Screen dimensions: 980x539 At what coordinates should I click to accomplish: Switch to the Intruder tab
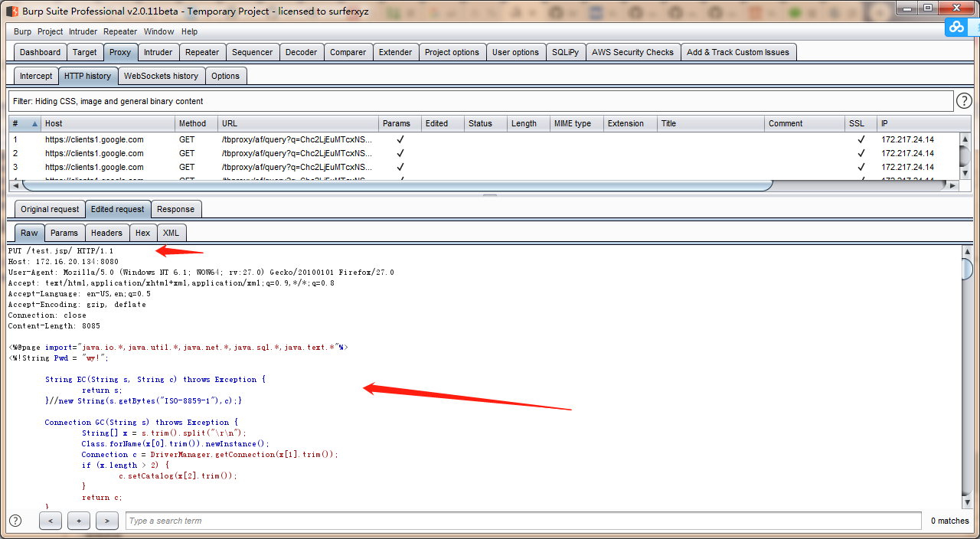pos(158,52)
